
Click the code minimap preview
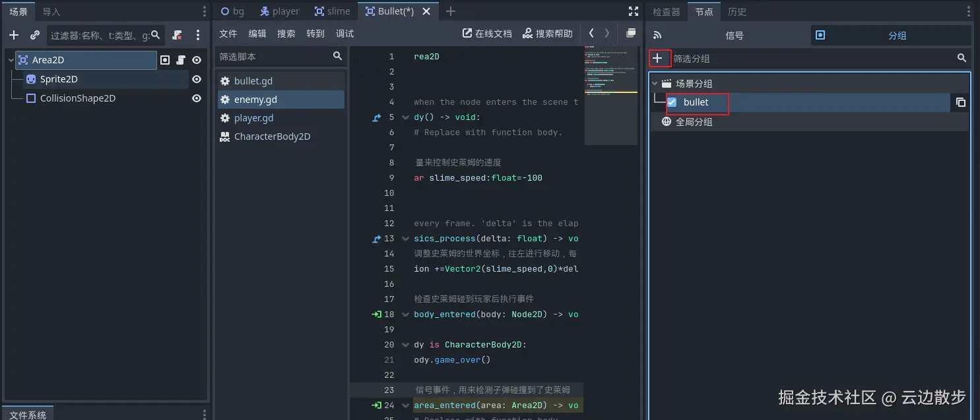tap(610, 92)
